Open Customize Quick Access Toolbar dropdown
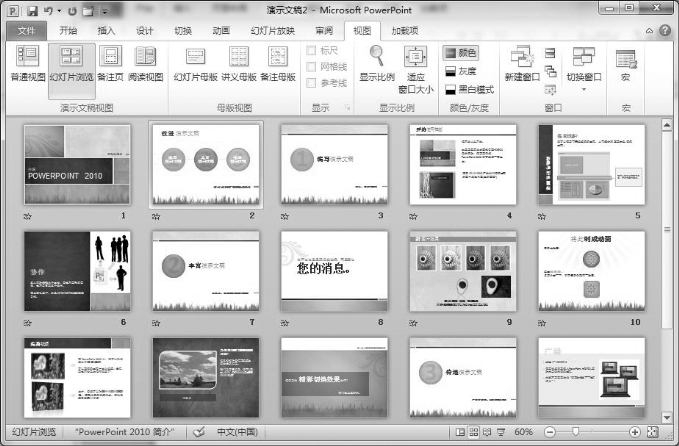The image size is (679, 446). coord(105,11)
